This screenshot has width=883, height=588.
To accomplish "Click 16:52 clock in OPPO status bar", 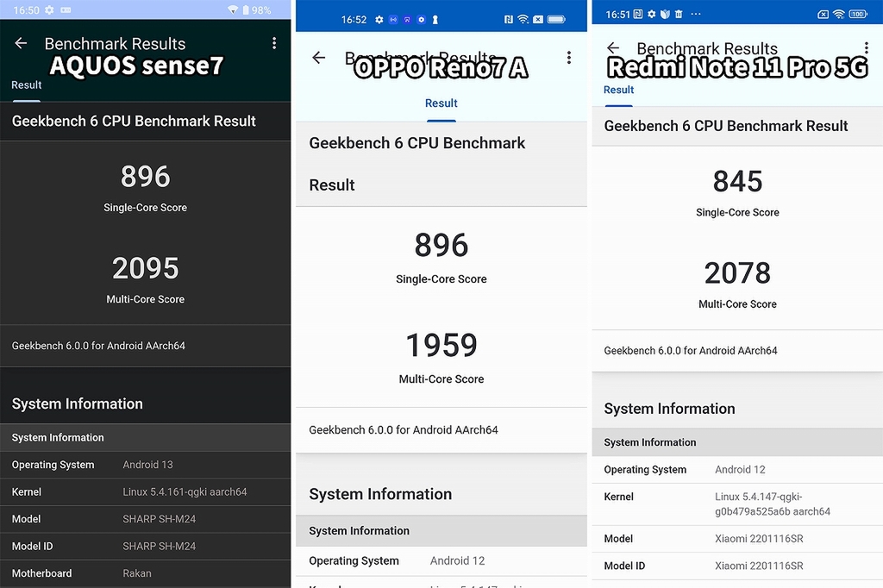I will (x=354, y=20).
